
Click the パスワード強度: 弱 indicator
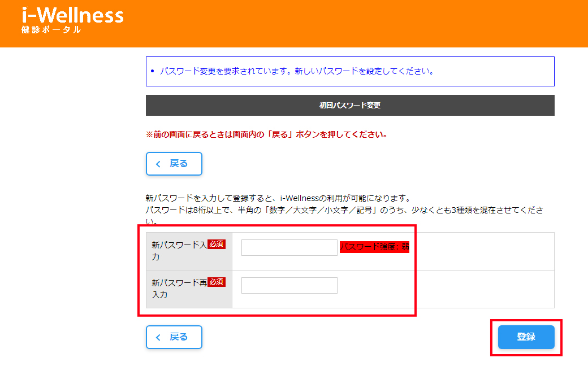point(375,247)
